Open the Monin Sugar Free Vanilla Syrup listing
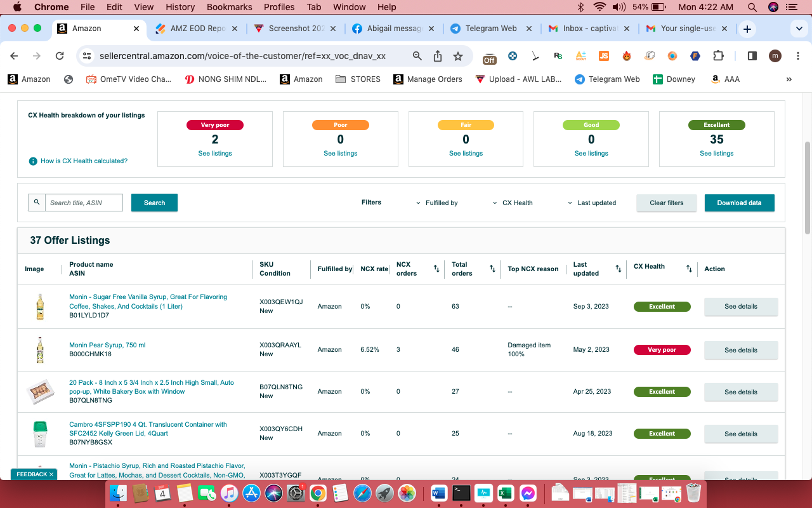The image size is (812, 508). [x=148, y=302]
